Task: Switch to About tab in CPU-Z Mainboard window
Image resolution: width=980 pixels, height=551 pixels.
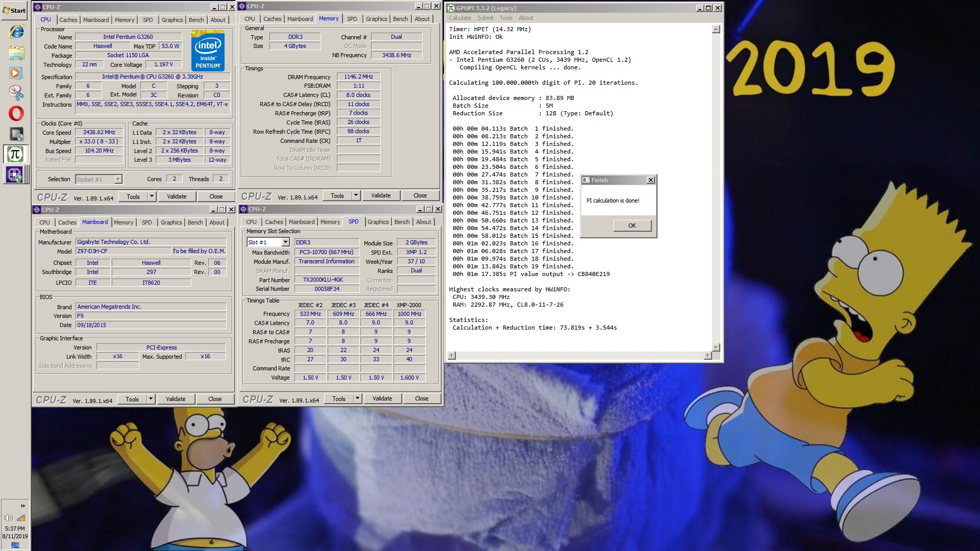Action: click(x=217, y=222)
